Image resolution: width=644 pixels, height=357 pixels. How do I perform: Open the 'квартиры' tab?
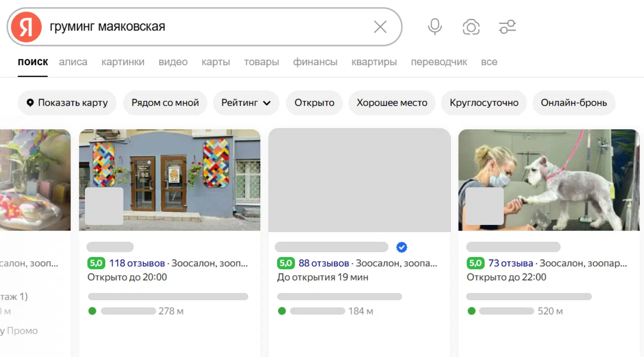pos(374,62)
